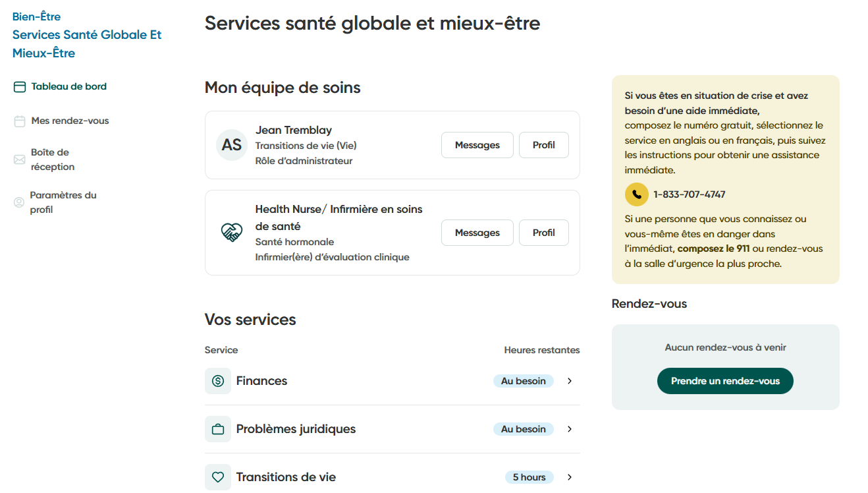The height and width of the screenshot is (493, 868).
Task: Click the Paramètres du profil person icon
Action: point(18,202)
